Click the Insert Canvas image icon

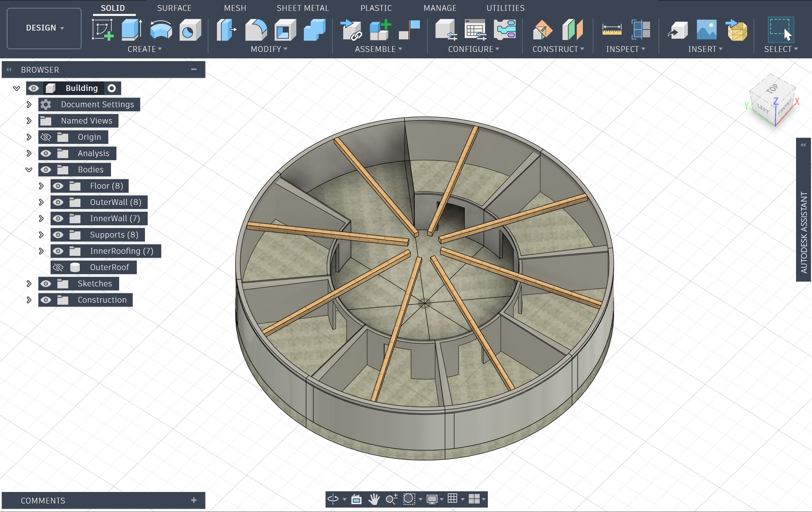(707, 30)
